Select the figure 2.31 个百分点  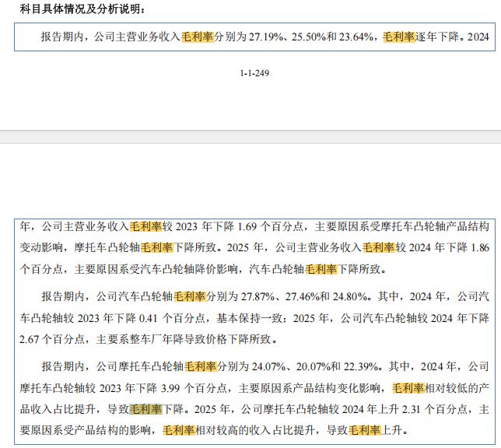coord(435,409)
